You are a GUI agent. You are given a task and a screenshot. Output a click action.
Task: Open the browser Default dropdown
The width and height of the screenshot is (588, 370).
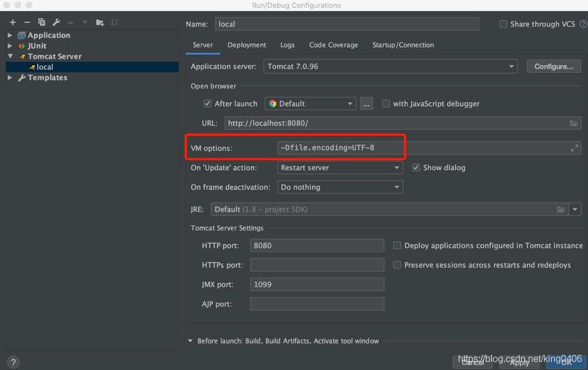[310, 104]
